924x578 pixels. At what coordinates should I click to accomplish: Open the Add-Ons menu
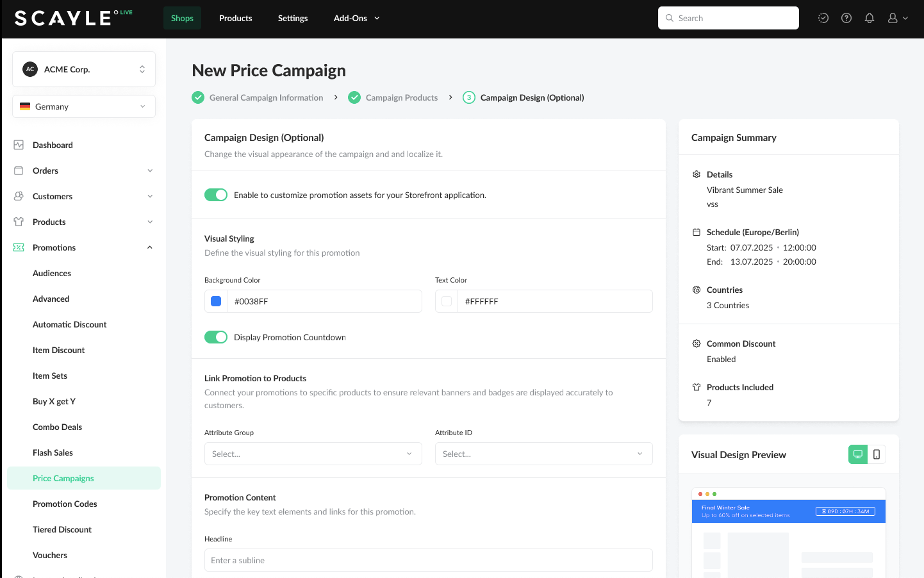click(356, 18)
